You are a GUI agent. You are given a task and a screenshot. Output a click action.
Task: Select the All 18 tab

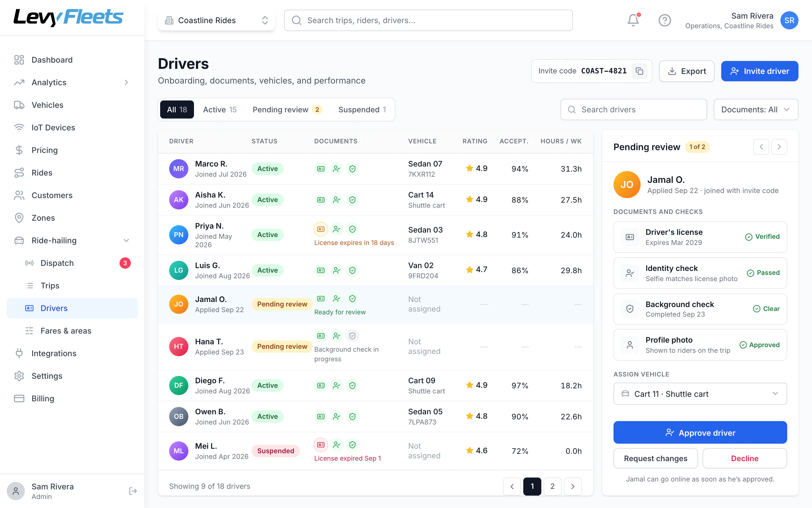(177, 110)
